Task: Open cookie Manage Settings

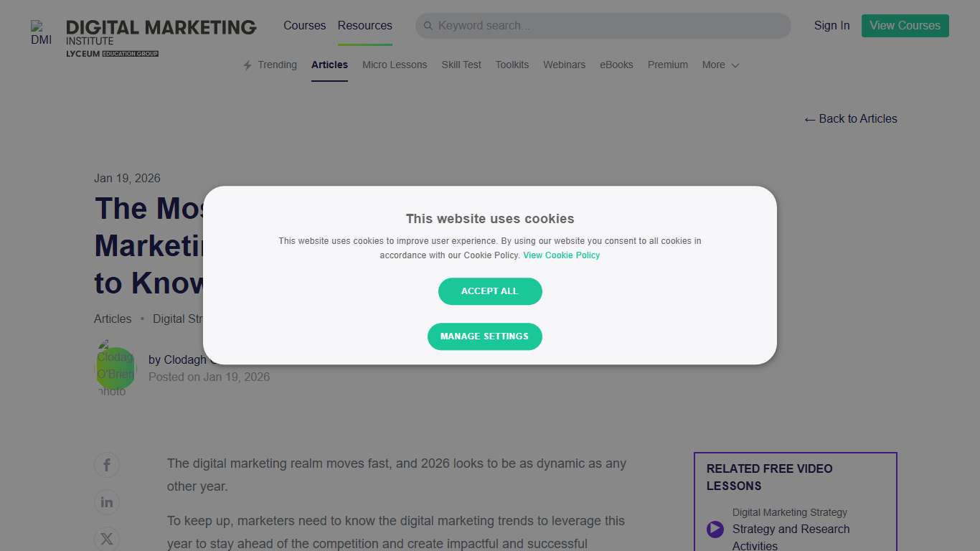Action: [x=485, y=336]
